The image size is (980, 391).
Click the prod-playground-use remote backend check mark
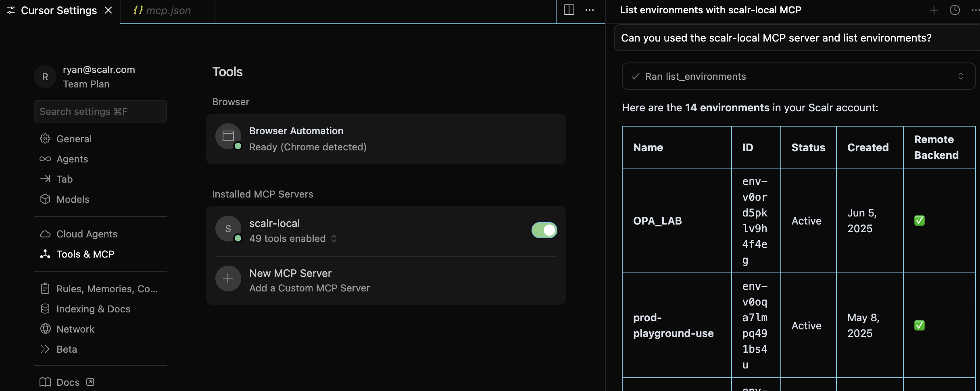(x=920, y=325)
